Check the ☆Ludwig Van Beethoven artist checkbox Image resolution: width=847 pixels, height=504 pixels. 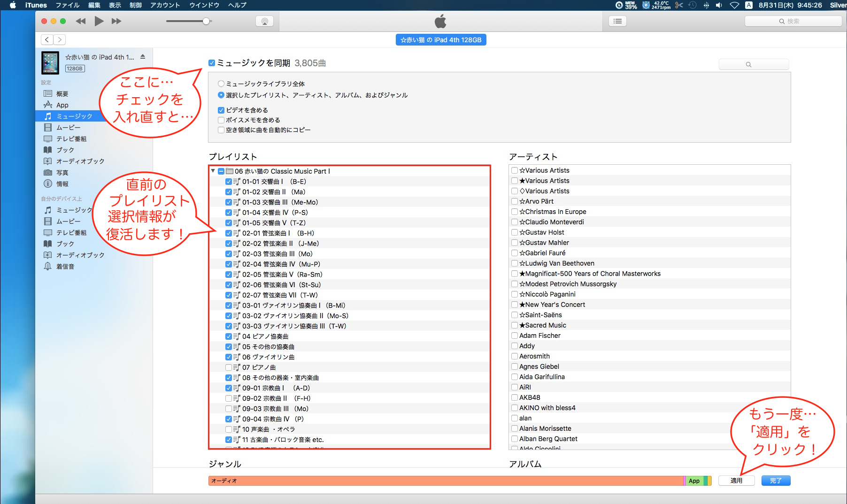[x=515, y=263]
